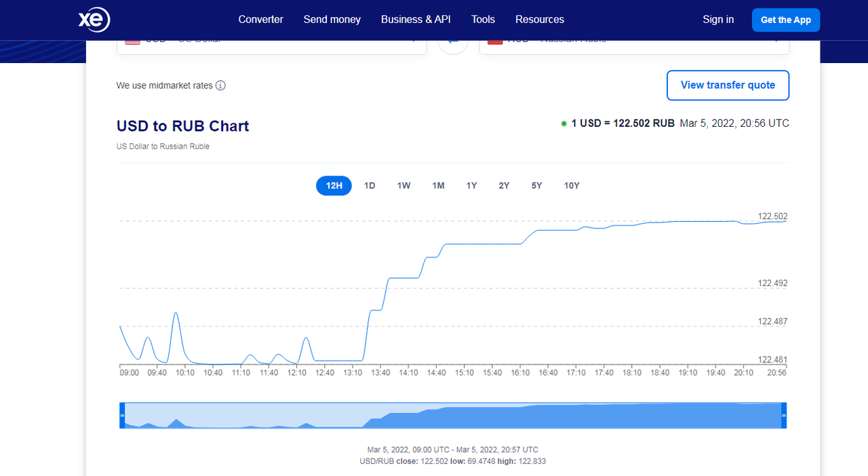
Task: Click right handle of range slider
Action: 783,415
